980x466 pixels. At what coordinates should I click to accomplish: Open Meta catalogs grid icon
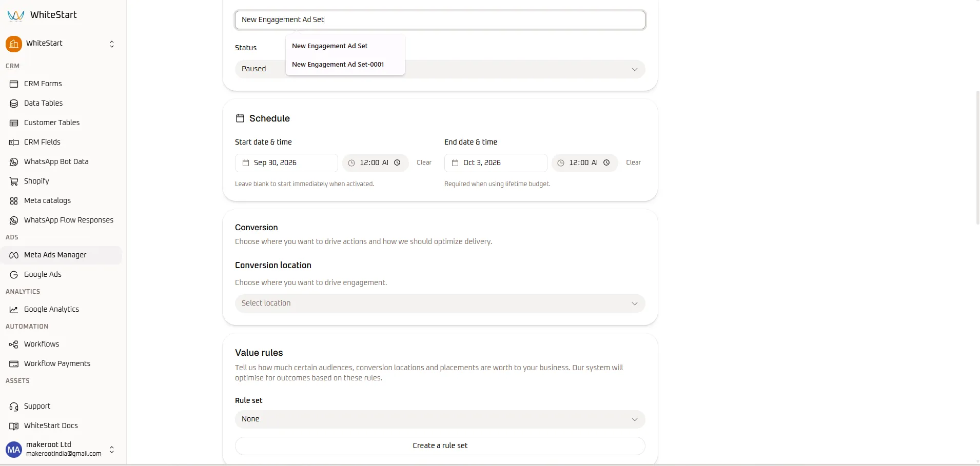(x=14, y=200)
